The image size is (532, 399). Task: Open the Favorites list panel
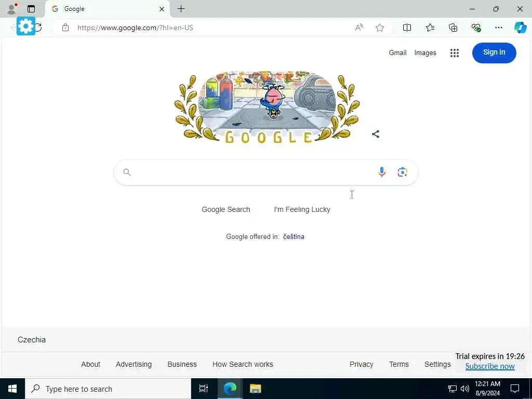430,28
